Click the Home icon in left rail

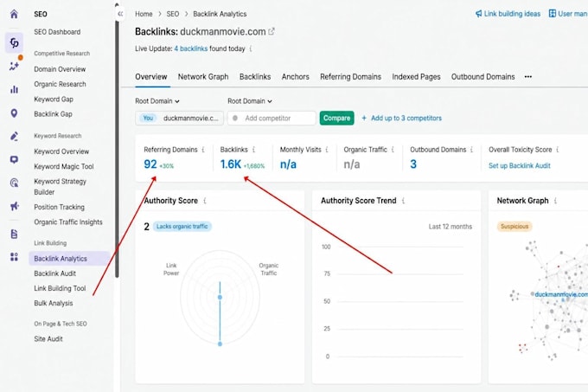[14, 14]
